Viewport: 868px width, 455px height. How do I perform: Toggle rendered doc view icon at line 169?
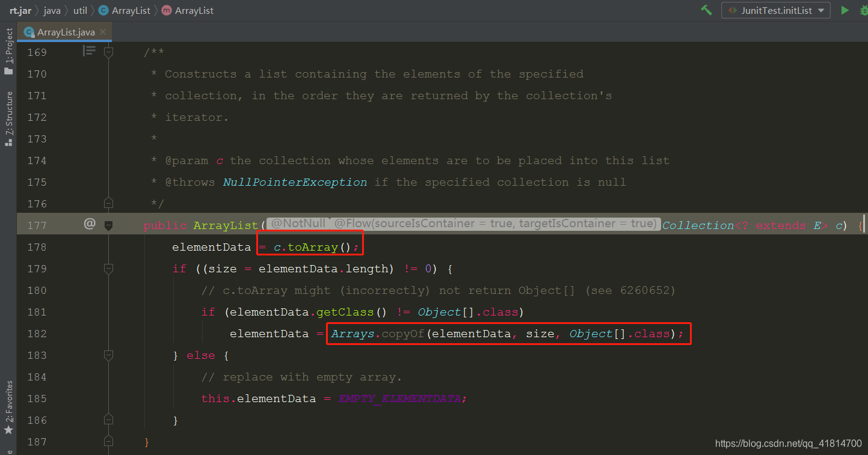point(89,52)
